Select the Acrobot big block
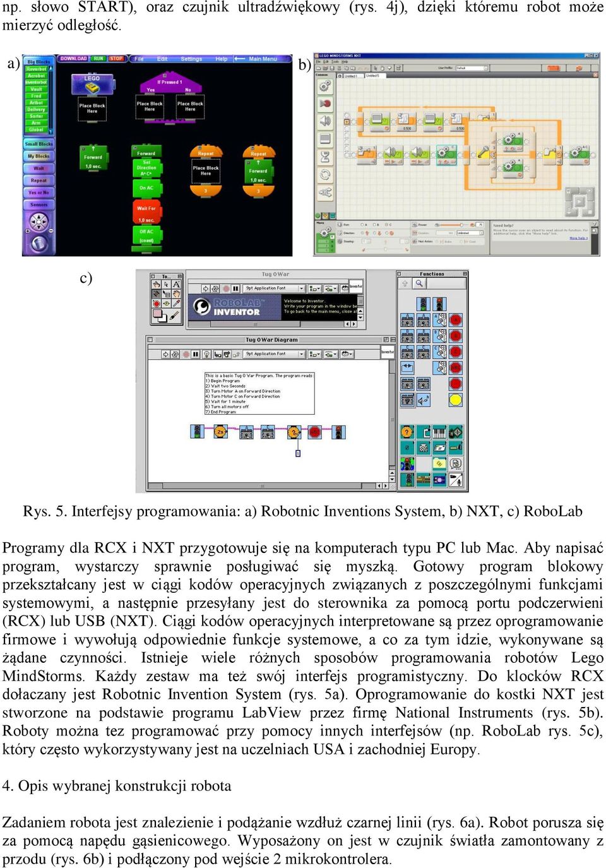This screenshot has width=606, height=868. pyautogui.click(x=36, y=76)
